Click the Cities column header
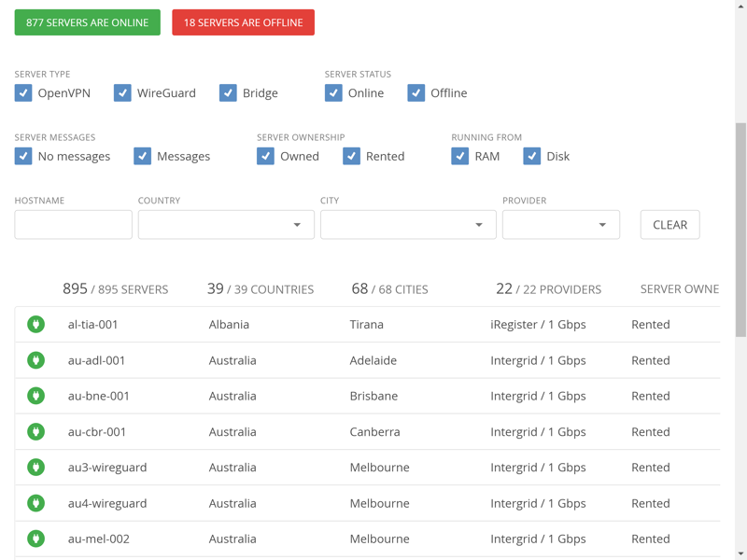 [x=389, y=289]
